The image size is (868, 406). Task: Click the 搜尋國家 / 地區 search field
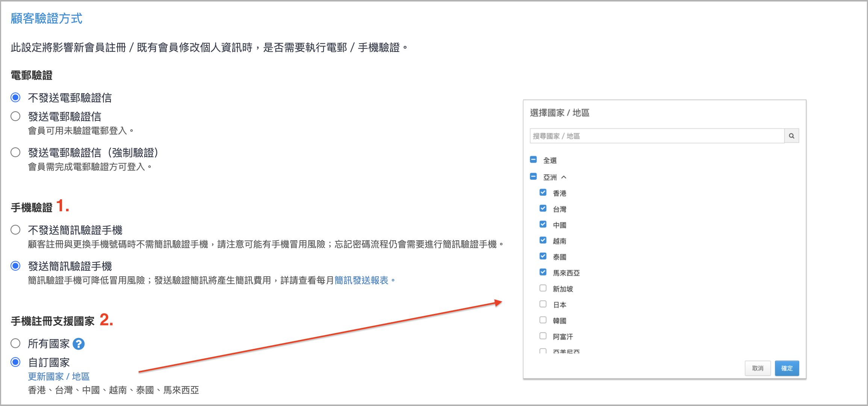[656, 136]
